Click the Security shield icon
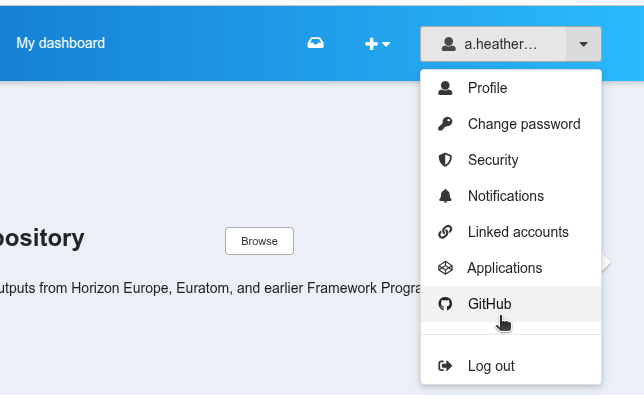Viewport: 644px width, 409px height. tap(446, 160)
